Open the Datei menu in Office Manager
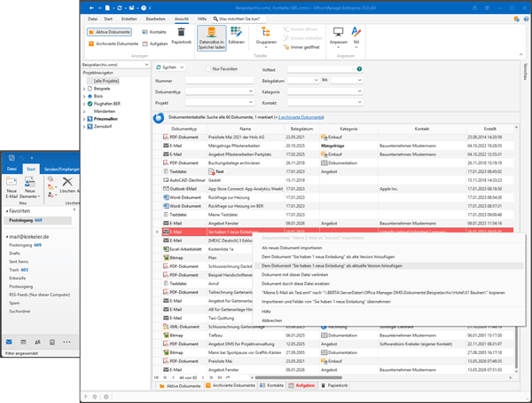532x403 pixels. pyautogui.click(x=92, y=19)
